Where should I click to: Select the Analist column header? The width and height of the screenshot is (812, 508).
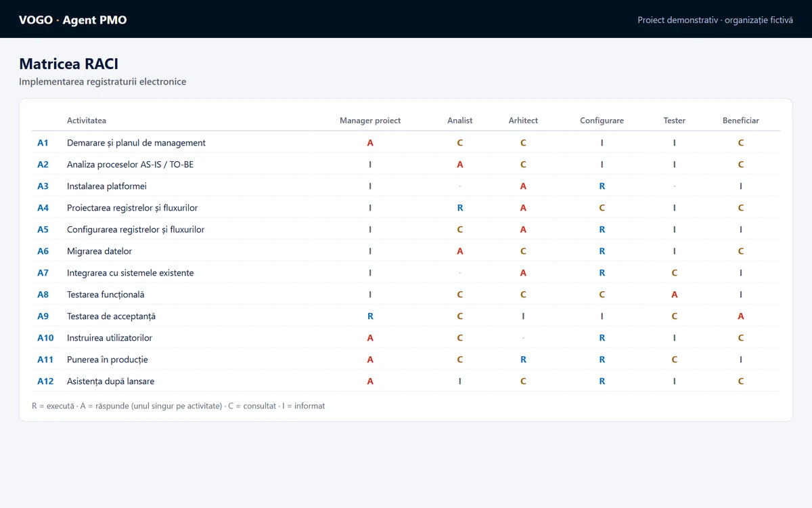point(460,121)
